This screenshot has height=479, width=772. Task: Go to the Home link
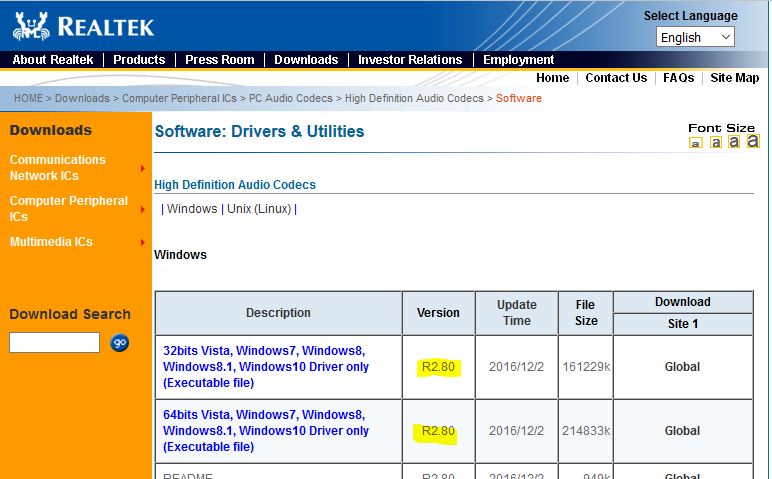coord(552,78)
